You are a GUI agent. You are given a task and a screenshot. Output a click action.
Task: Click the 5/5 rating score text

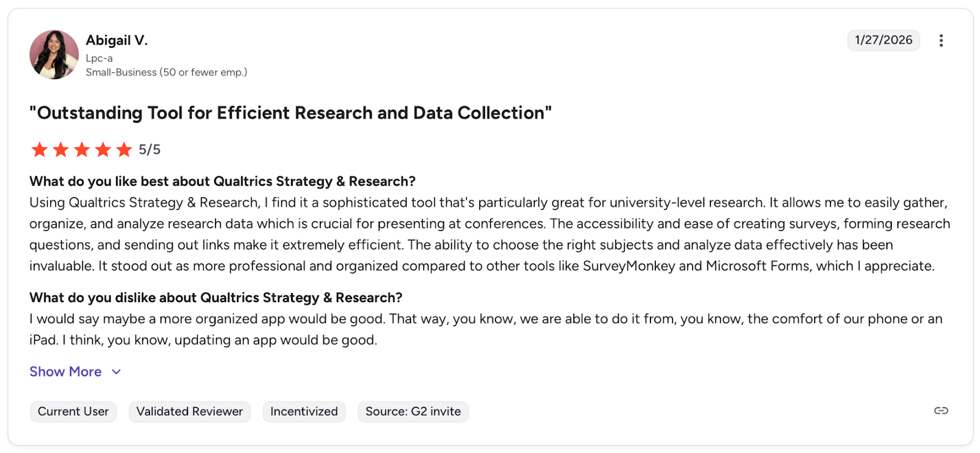pos(149,150)
